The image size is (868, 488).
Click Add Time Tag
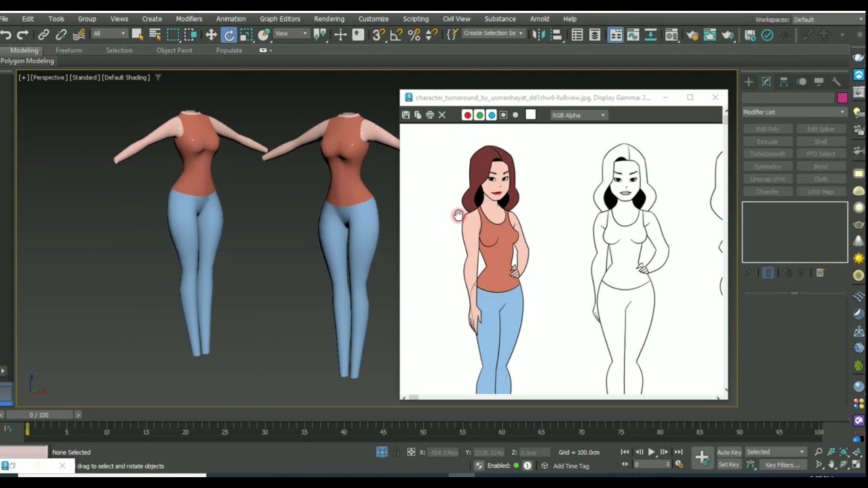pos(571,466)
